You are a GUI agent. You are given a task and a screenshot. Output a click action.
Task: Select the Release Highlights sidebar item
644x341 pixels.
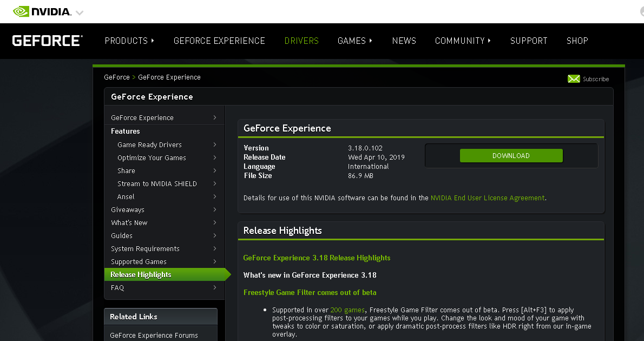[167, 274]
